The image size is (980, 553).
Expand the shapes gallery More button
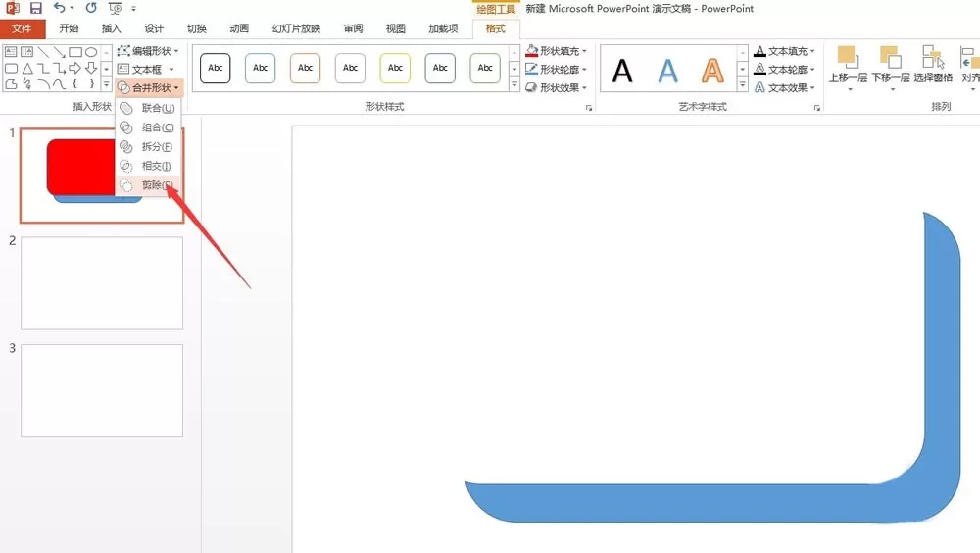click(106, 83)
